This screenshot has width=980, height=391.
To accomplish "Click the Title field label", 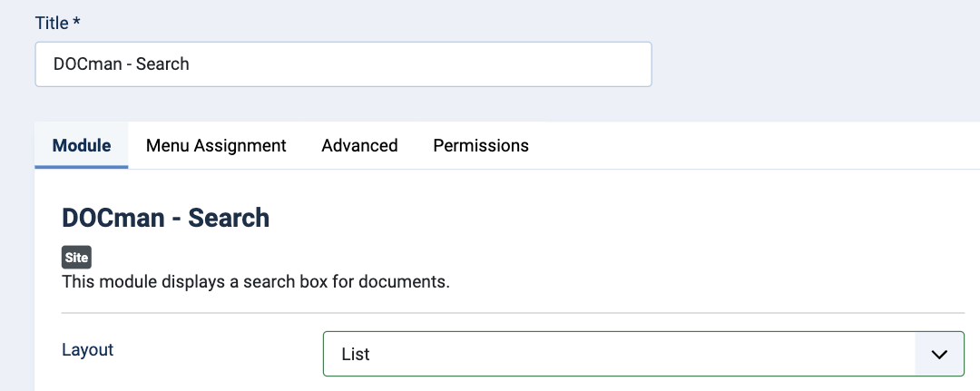I will click(x=52, y=23).
